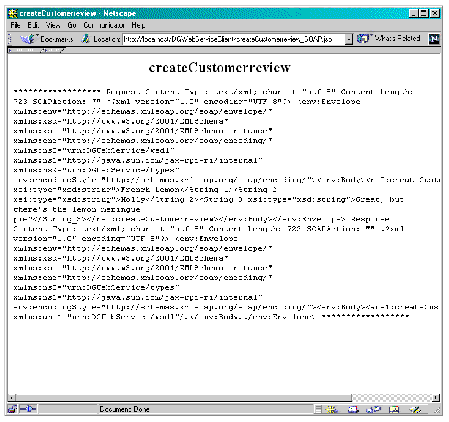Click the "Document: Done" status text

pyautogui.click(x=124, y=409)
